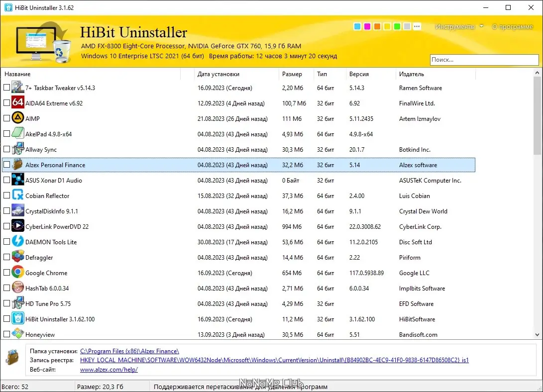This screenshot has height=392, width=543.
Task: Select the CyberLink PowerDVD 22 row
Action: pos(238,227)
